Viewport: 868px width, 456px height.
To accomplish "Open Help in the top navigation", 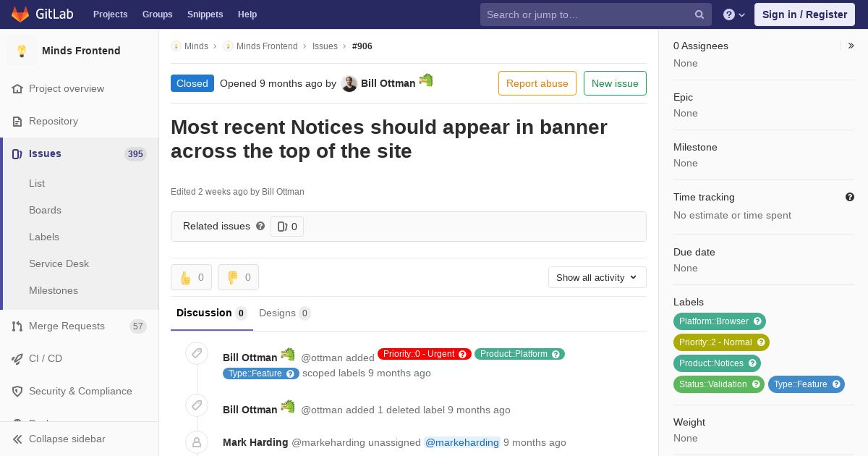I will pyautogui.click(x=247, y=14).
